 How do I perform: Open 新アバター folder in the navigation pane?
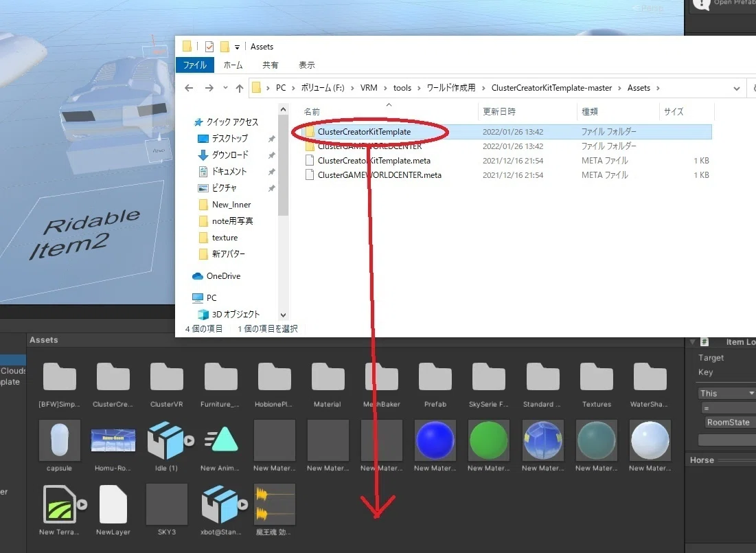(x=228, y=253)
